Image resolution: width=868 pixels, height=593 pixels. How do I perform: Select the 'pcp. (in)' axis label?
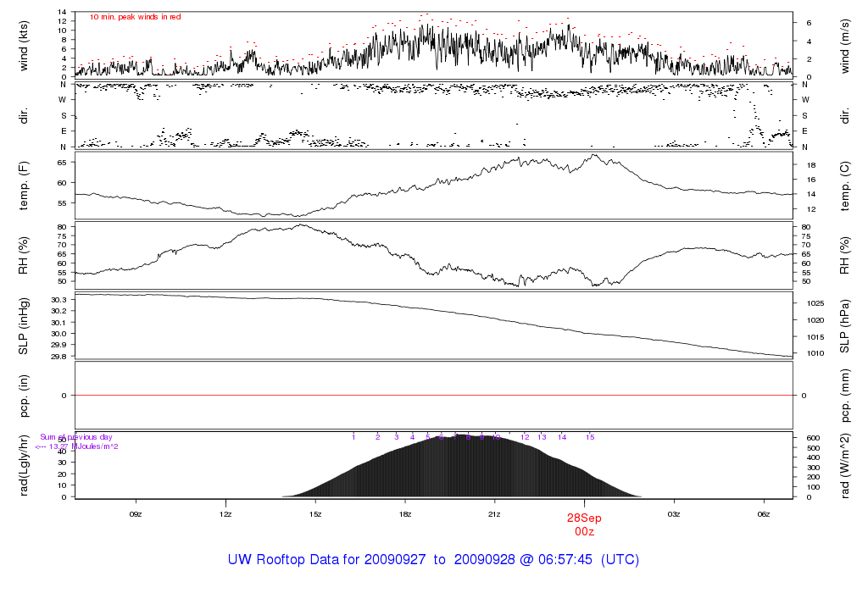pyautogui.click(x=24, y=395)
